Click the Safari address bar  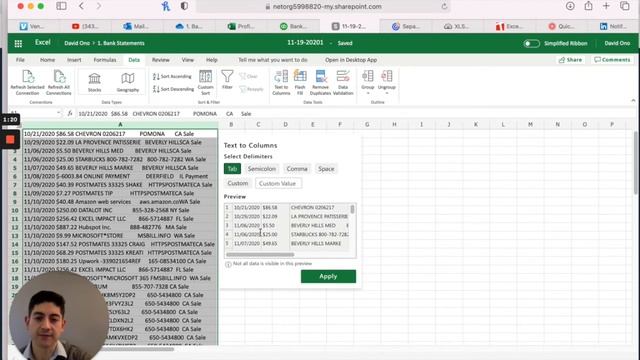322,7
